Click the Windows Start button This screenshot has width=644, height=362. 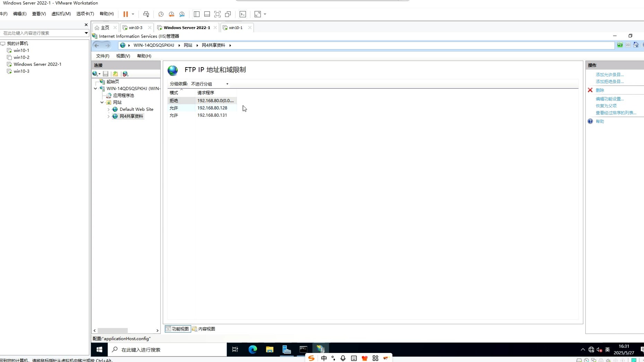tap(99, 350)
